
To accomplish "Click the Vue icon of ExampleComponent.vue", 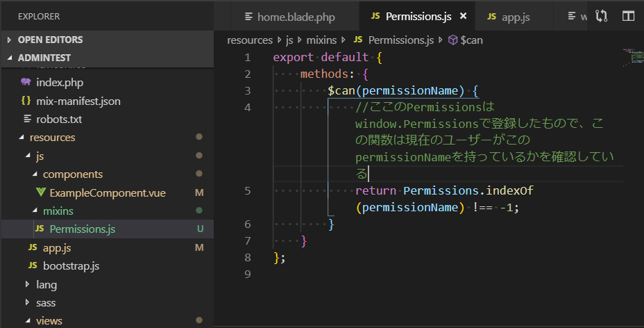I will click(41, 192).
